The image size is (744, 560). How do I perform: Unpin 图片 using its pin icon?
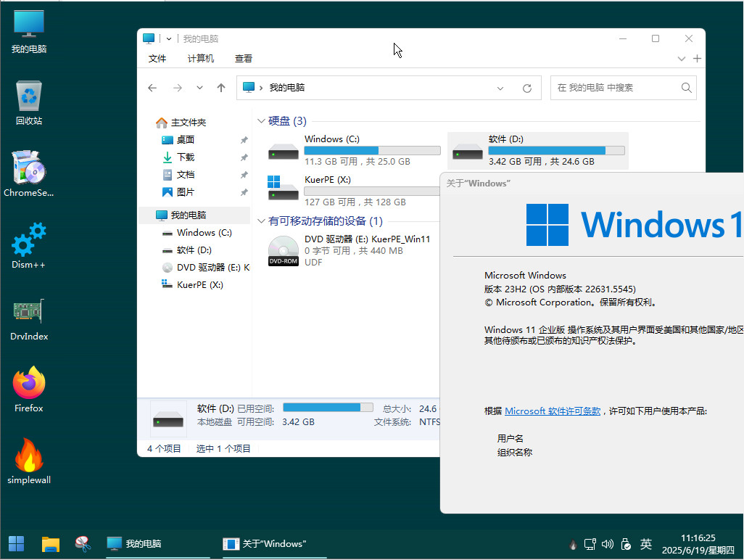(x=244, y=192)
